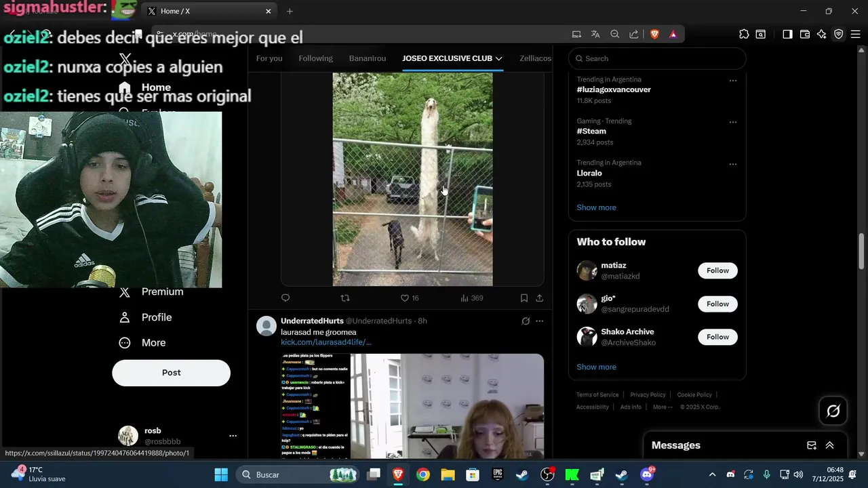Click the share page icon in address bar
Viewport: 868px width, 488px height.
pos(634,34)
